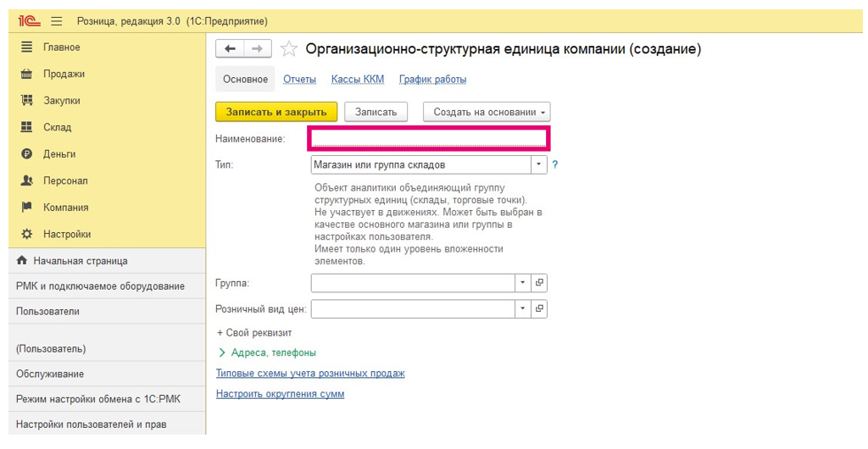This screenshot has height=449, width=868.
Task: Open the Отчеты tab
Action: coord(299,79)
